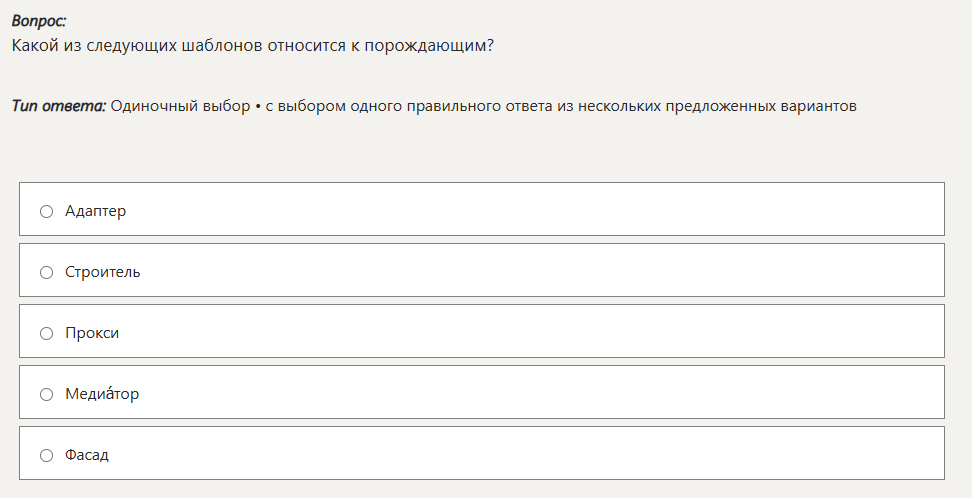Pick the Медиатор radio button

(46, 394)
